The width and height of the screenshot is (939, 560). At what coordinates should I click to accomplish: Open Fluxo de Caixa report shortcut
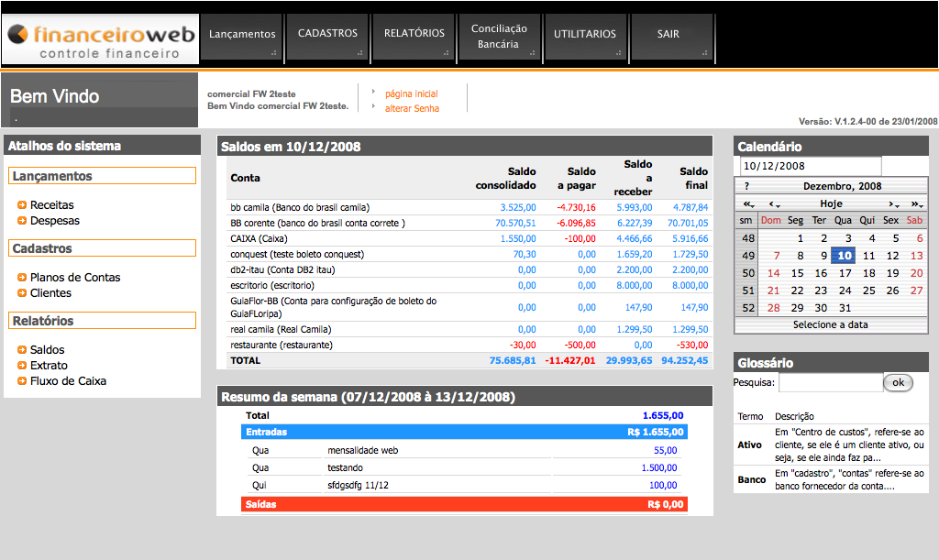pos(68,380)
